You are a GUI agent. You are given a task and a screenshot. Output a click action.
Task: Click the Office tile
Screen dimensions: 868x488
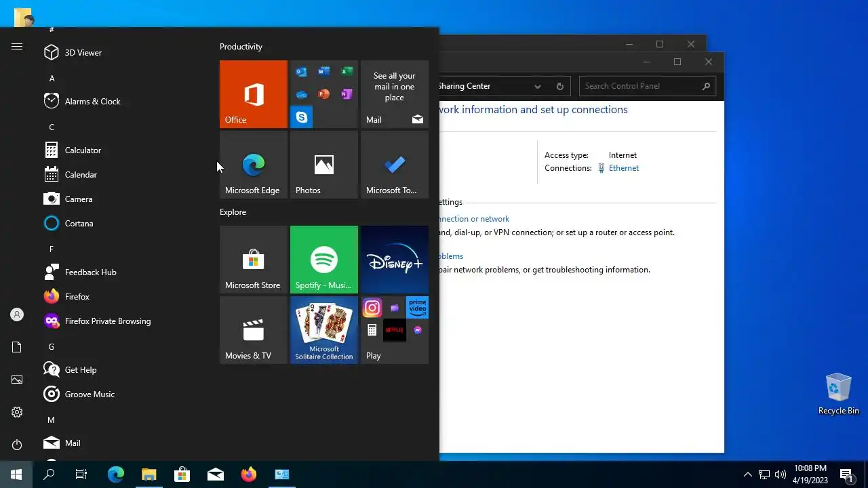coord(254,94)
